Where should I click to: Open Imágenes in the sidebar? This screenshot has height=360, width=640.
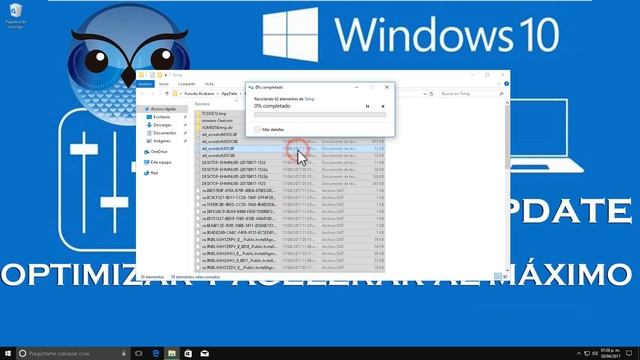(x=162, y=141)
